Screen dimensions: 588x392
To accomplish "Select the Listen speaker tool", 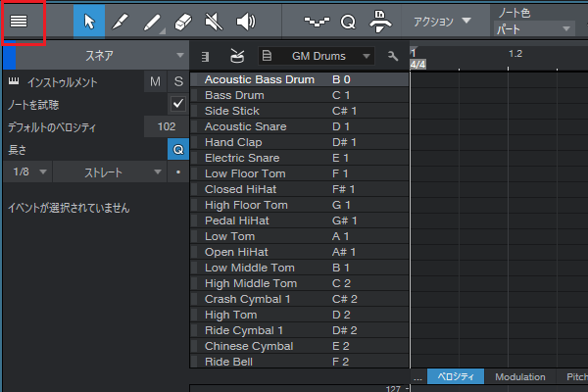I will (245, 21).
